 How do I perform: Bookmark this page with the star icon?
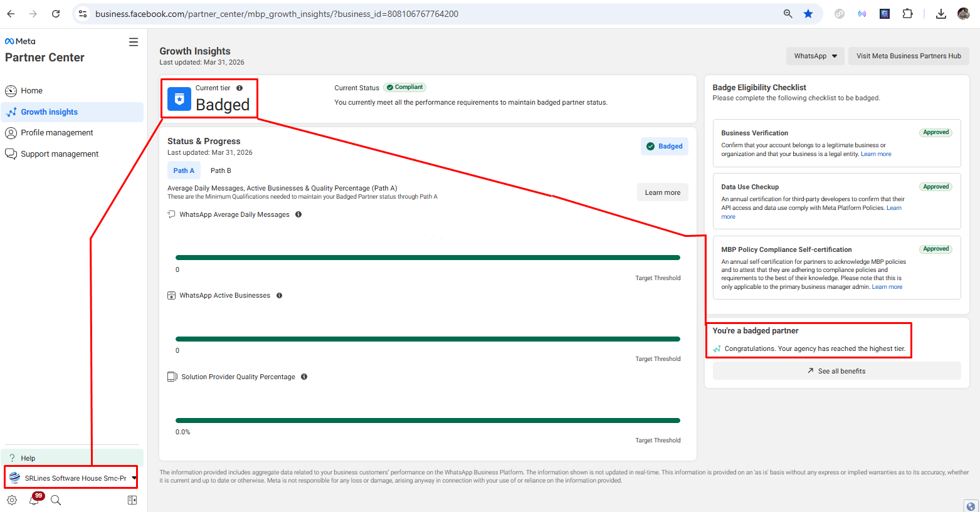point(808,14)
